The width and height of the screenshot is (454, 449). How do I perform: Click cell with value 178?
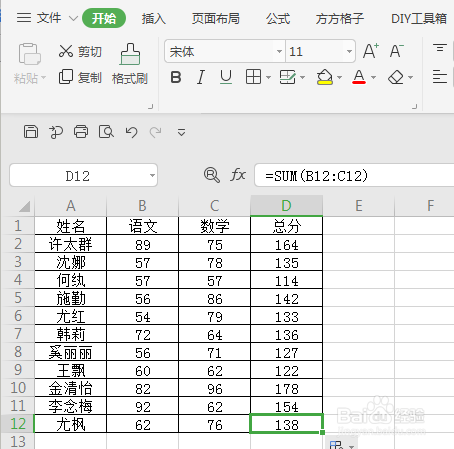pyautogui.click(x=286, y=388)
